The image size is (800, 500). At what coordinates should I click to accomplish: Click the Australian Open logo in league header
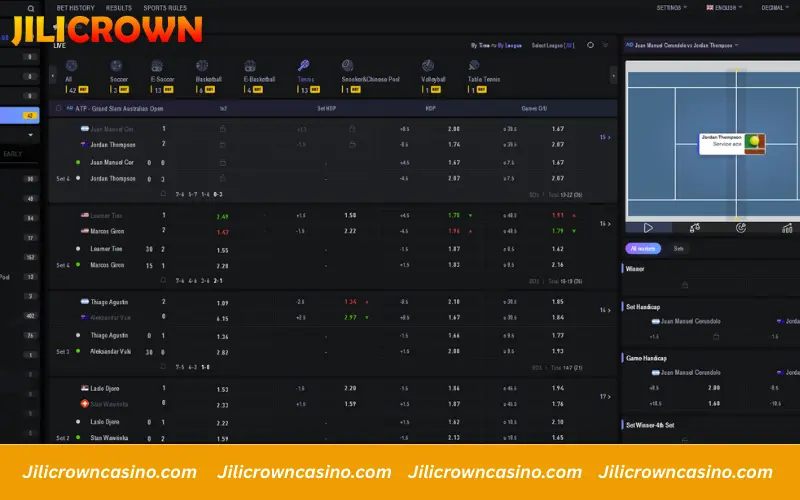(x=70, y=108)
